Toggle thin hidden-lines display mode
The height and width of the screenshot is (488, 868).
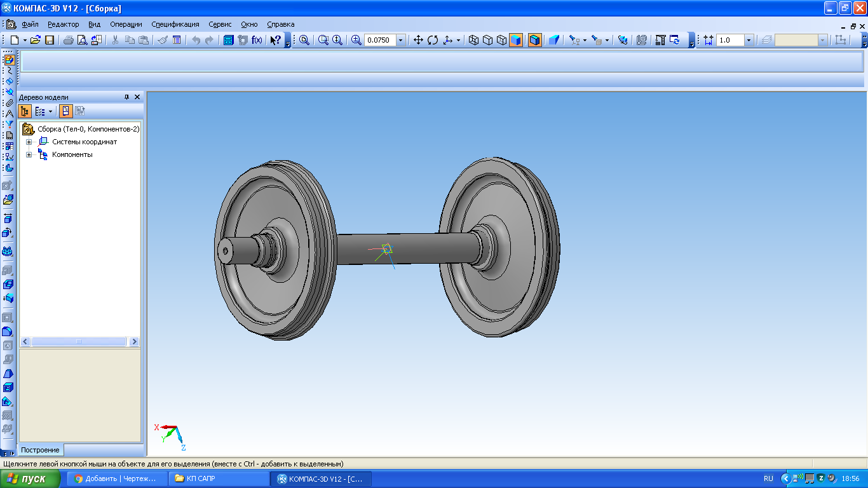pyautogui.click(x=501, y=40)
